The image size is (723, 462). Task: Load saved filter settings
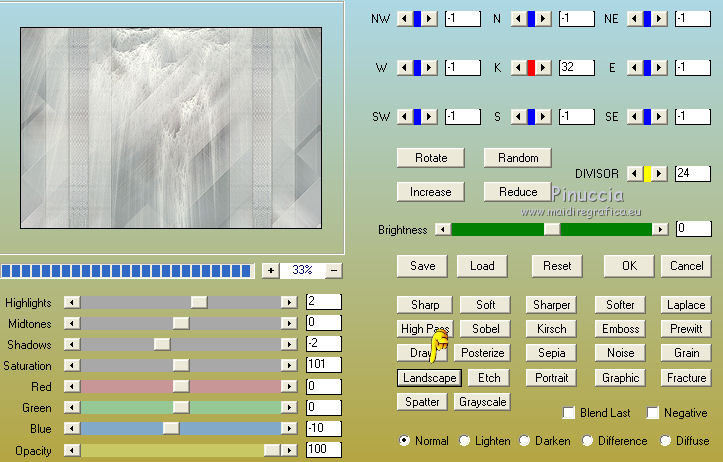(482, 266)
